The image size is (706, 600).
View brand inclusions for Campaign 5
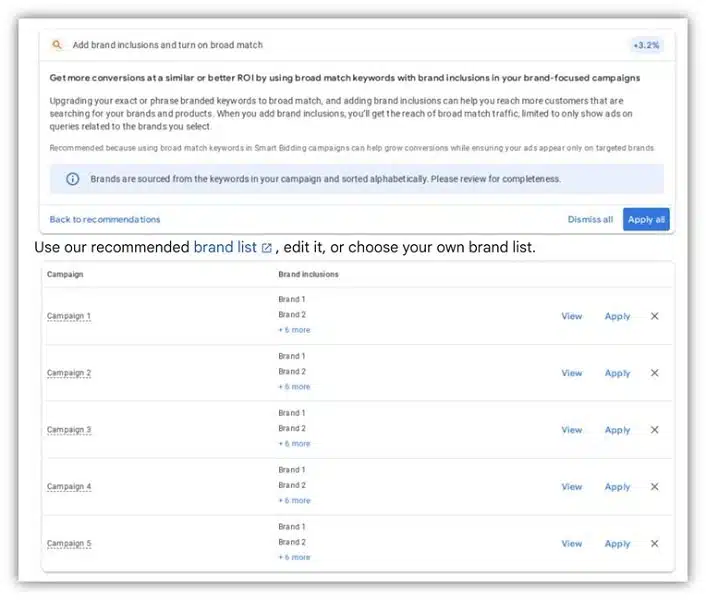coord(572,544)
